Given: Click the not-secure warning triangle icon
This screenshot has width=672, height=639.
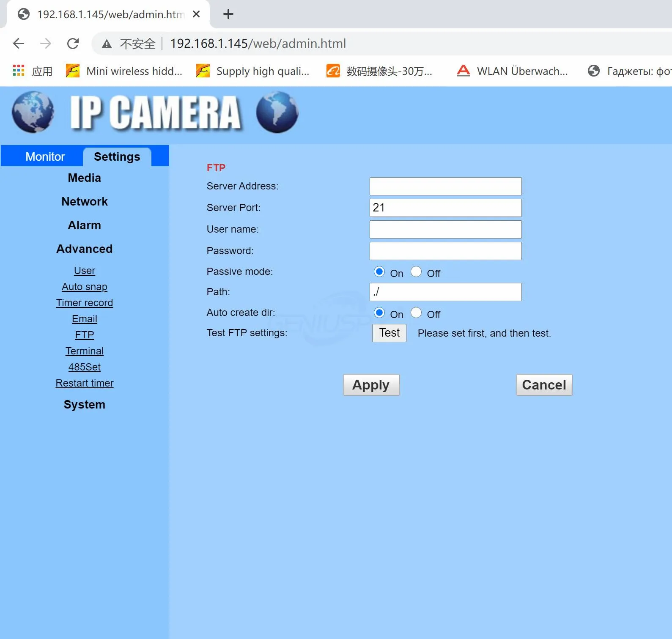Looking at the screenshot, I should [107, 44].
